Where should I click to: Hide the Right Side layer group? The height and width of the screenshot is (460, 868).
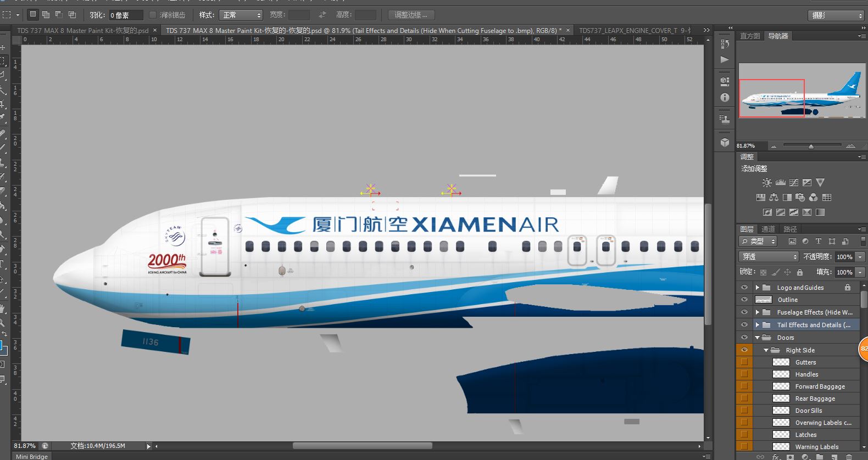744,350
